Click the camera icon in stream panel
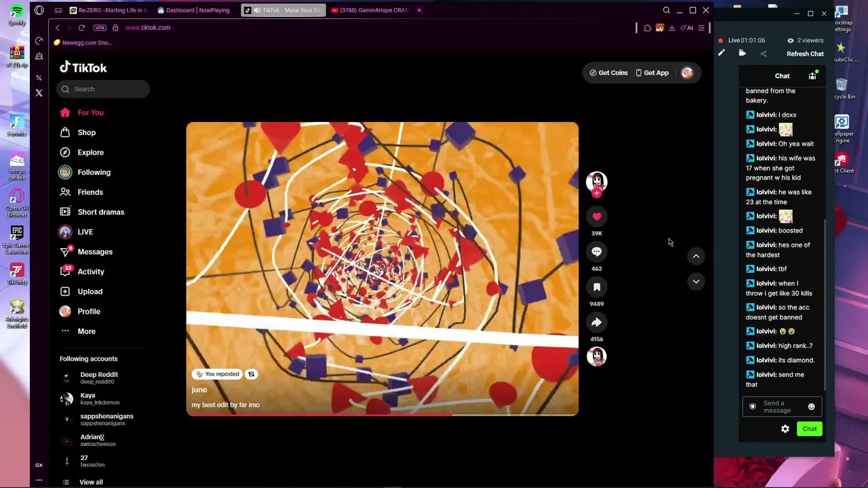The height and width of the screenshot is (488, 868). [x=743, y=54]
